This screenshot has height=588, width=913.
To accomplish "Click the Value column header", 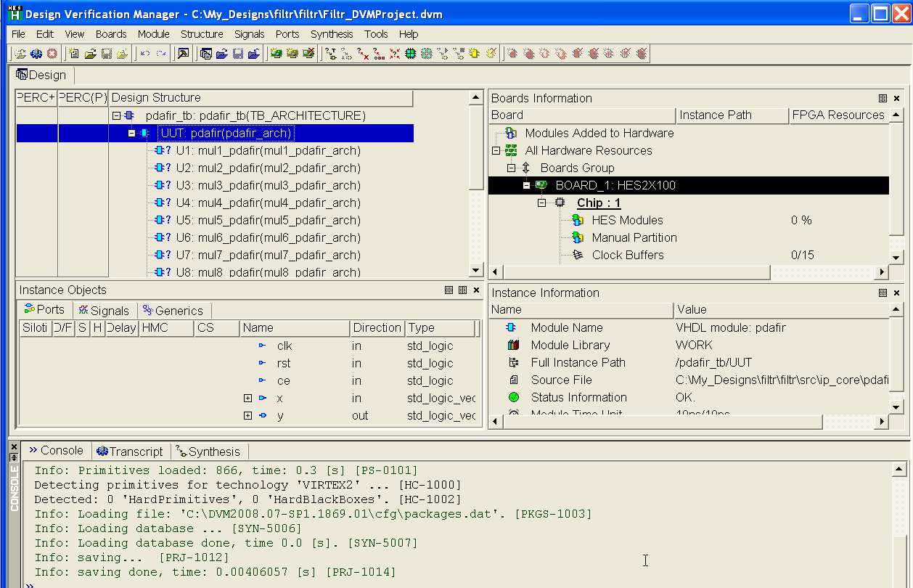I will (781, 310).
